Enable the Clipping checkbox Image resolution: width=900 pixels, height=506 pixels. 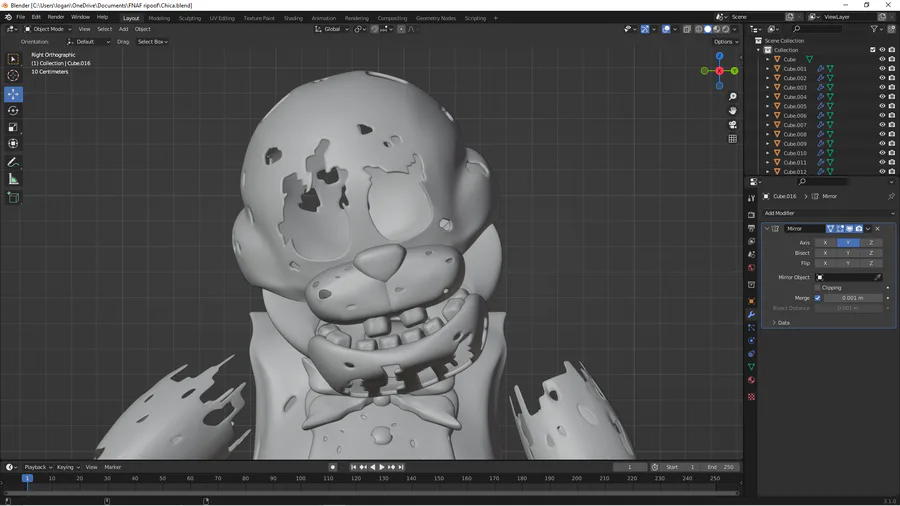(x=818, y=287)
